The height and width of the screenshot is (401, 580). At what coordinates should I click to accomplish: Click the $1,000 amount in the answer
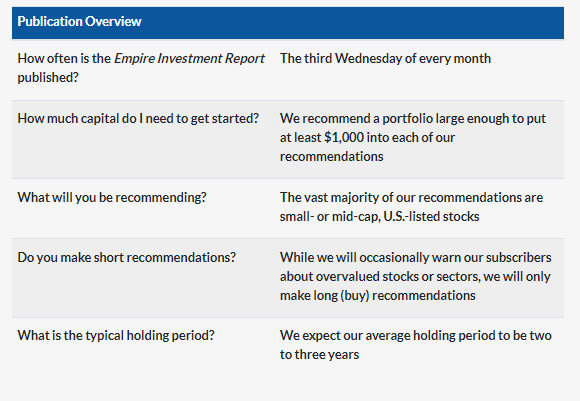(x=344, y=138)
